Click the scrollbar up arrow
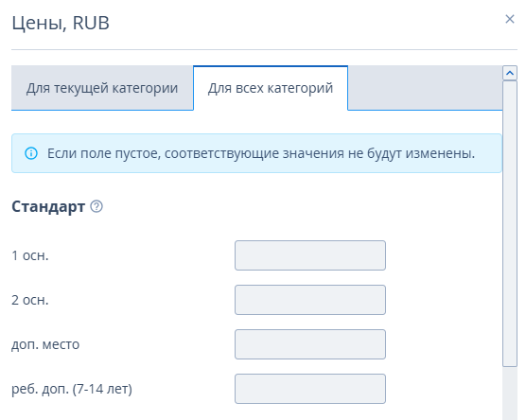The image size is (526, 420). [510, 73]
